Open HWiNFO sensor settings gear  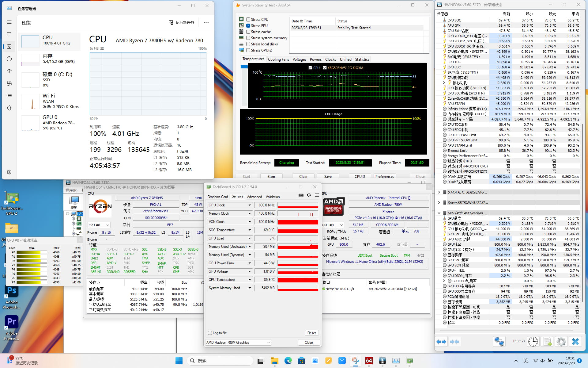coord(561,341)
